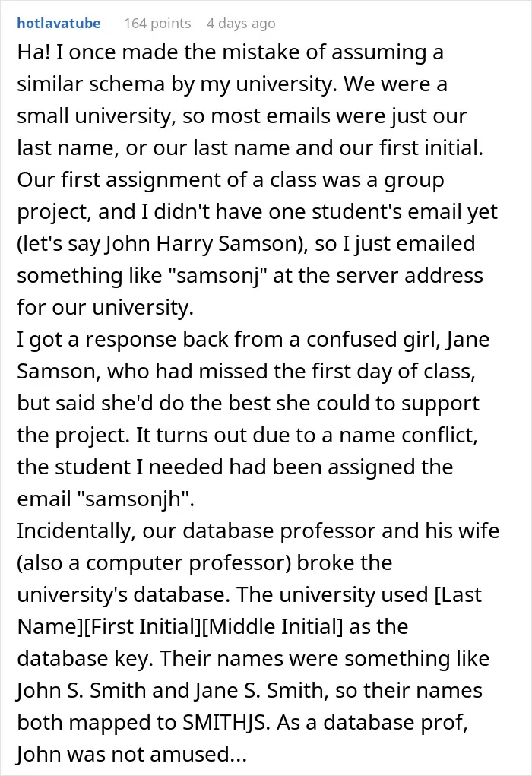Viewport: 532px width, 776px height.
Task: Click the word "Incidentally," starting the third paragraph
Action: coord(77,531)
